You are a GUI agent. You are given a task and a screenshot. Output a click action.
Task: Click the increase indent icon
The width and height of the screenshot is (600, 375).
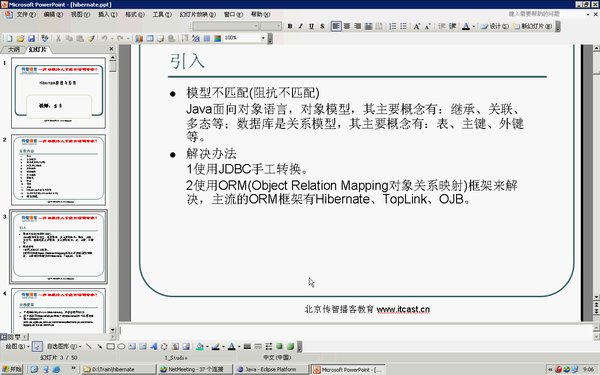pyautogui.click(x=453, y=26)
